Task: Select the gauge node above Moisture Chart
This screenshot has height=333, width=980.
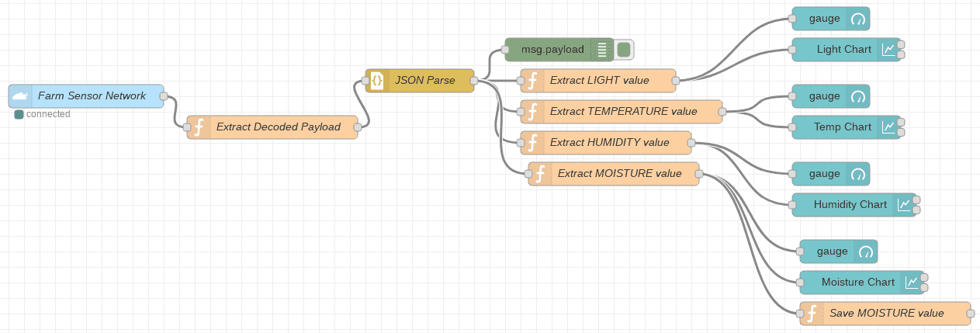Action: tap(832, 251)
